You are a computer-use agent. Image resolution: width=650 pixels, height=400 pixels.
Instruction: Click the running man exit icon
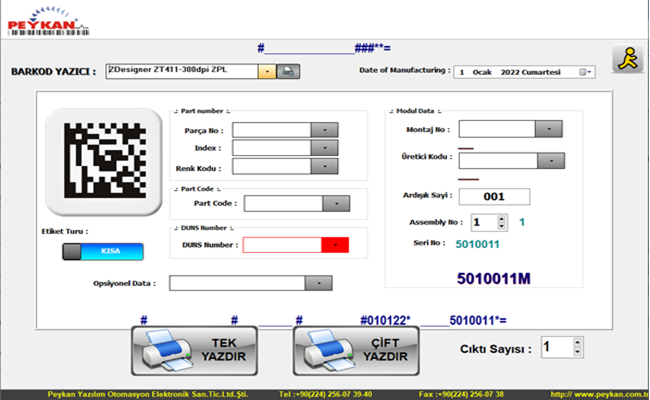628,59
